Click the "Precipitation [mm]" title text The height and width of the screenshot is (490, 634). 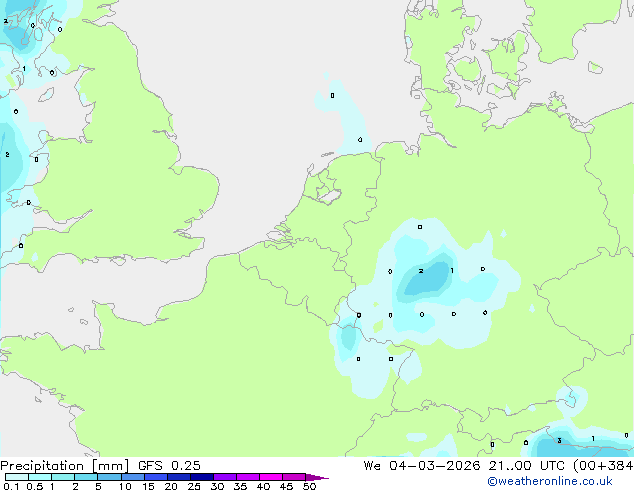(64, 466)
